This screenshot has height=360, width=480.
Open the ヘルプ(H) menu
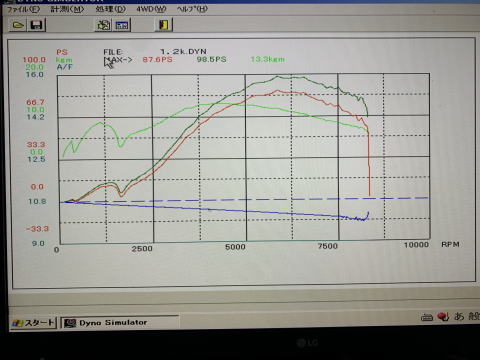[192, 9]
